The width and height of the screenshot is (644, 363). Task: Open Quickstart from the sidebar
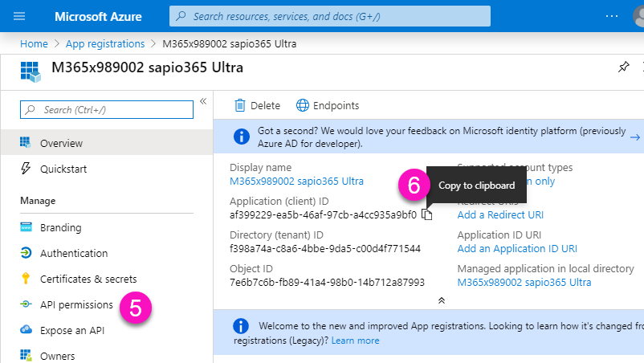[63, 169]
